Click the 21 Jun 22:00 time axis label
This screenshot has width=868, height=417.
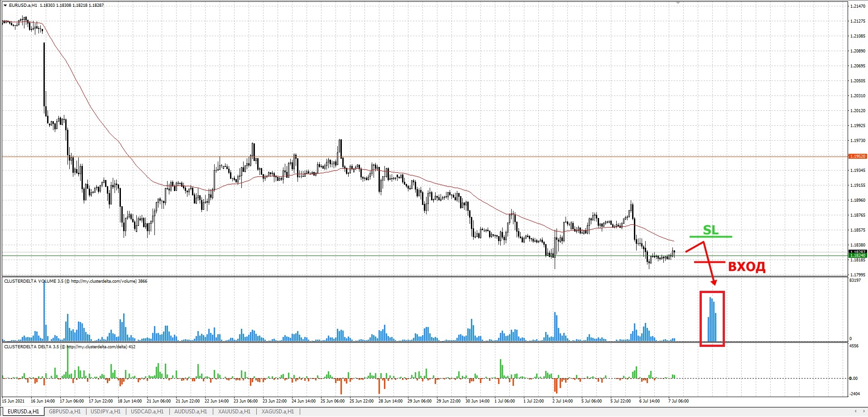coord(187,401)
